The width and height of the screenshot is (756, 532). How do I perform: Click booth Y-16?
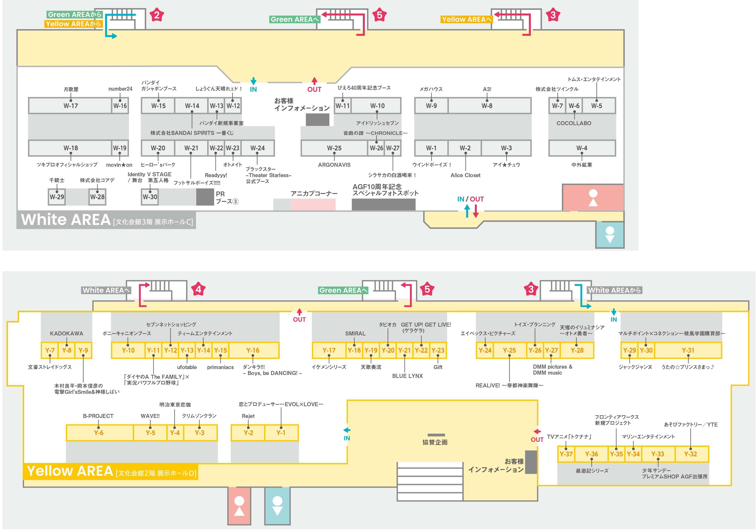(253, 350)
